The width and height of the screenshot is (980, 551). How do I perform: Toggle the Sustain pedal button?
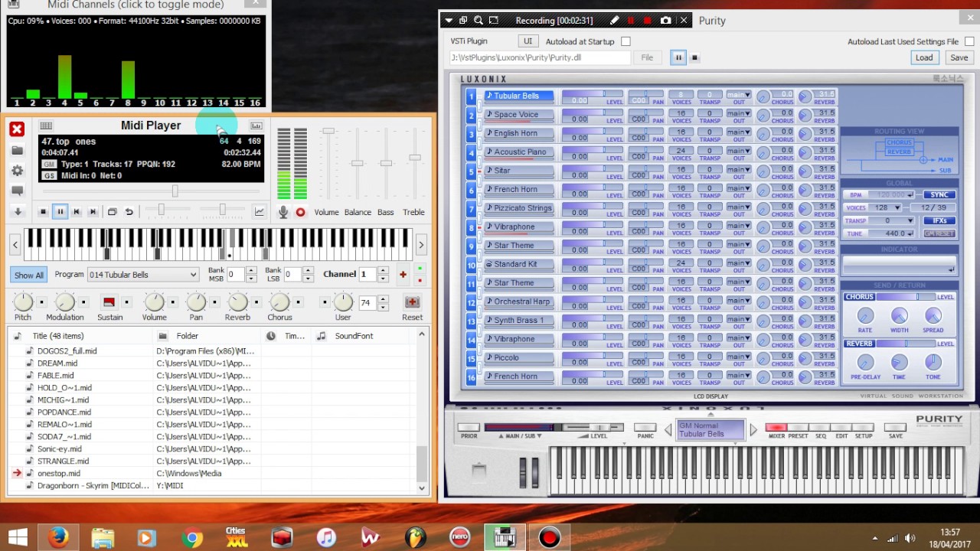tap(109, 302)
